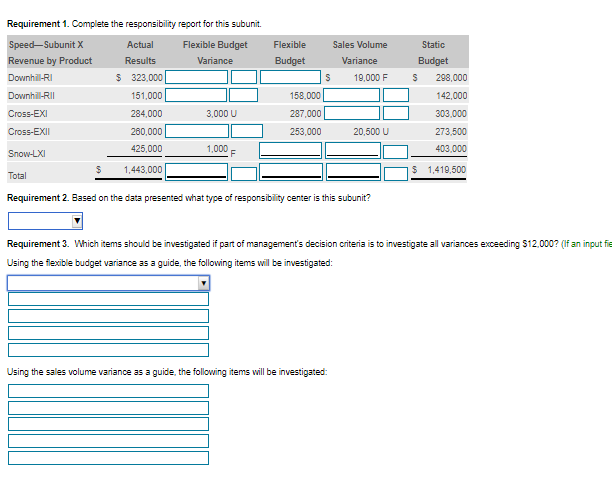Viewport: 612px width, 491px height.
Task: Click Downhill-RII sales volume variance F/U field
Action: pos(396,95)
